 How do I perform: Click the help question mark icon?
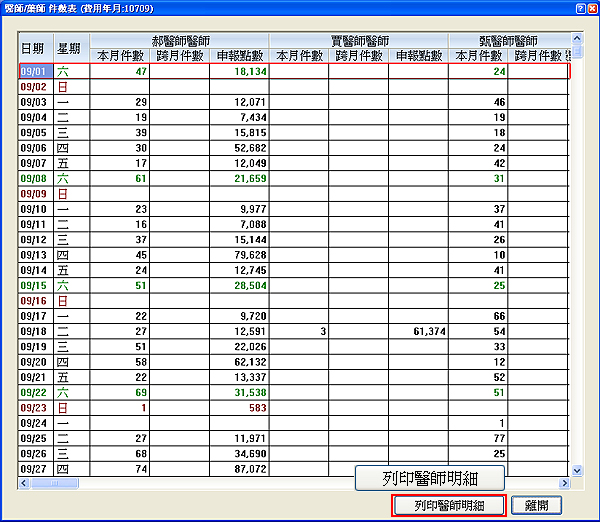(567, 8)
